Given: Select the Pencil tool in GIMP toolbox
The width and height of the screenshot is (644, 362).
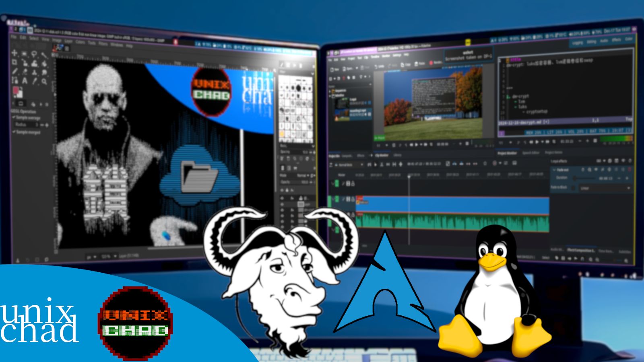Looking at the screenshot, I should click(15, 72).
